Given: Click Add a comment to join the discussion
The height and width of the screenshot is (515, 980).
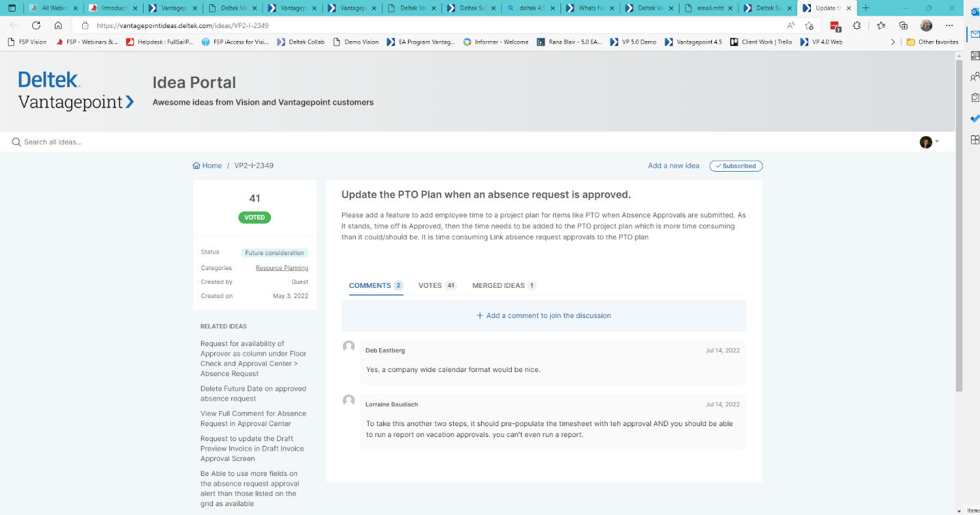Looking at the screenshot, I should pyautogui.click(x=543, y=315).
